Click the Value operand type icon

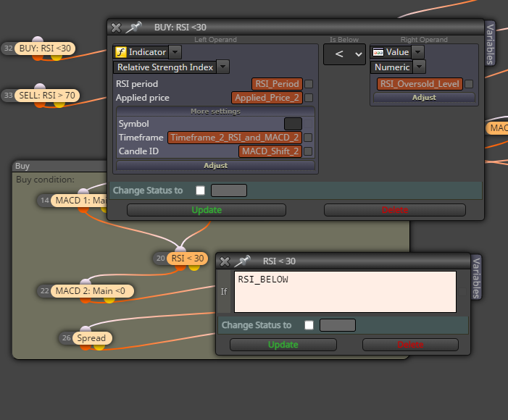pyautogui.click(x=378, y=52)
